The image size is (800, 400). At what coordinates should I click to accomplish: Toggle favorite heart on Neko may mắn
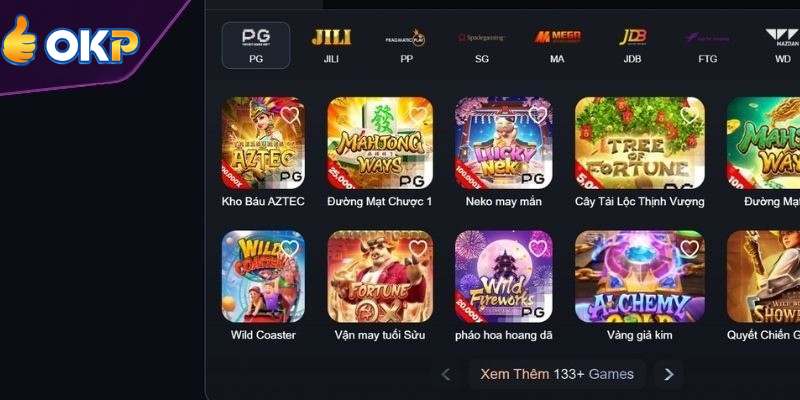coord(537,114)
